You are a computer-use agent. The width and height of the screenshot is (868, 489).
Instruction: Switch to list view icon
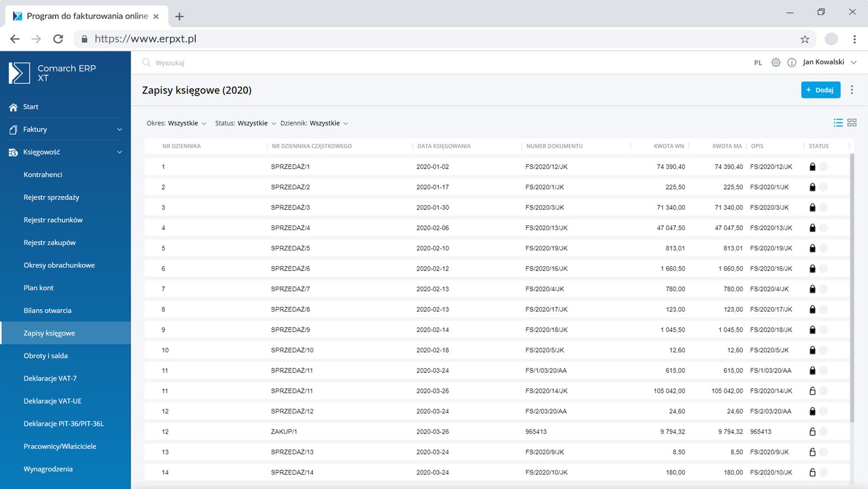pos(838,123)
